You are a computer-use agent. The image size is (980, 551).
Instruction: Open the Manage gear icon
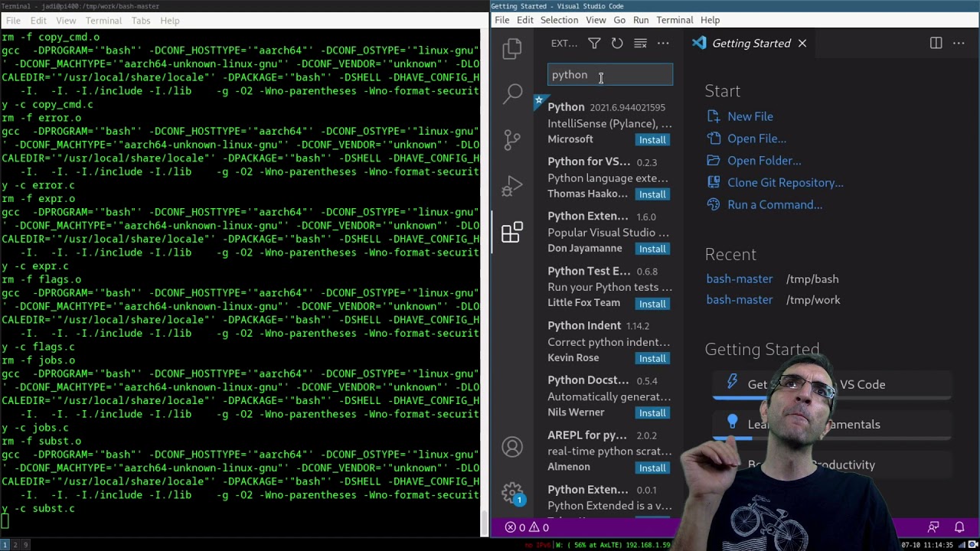pos(512,492)
